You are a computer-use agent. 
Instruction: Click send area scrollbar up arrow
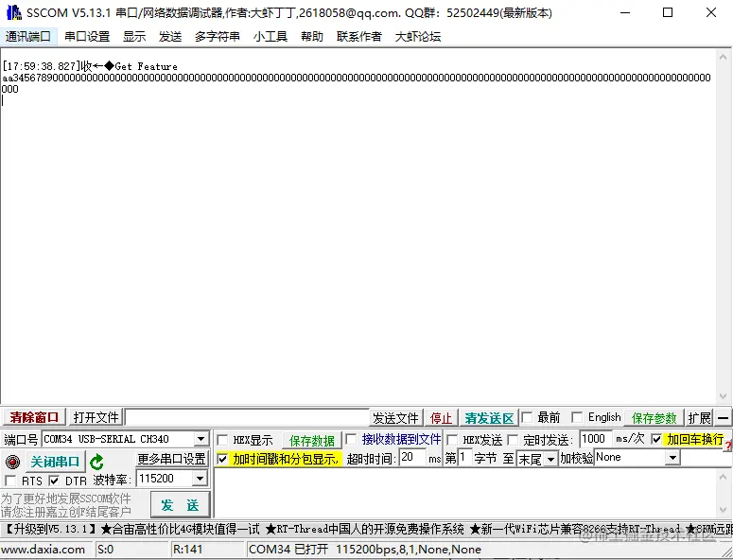(723, 477)
